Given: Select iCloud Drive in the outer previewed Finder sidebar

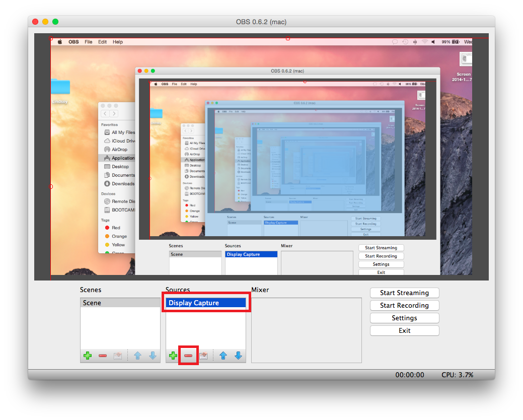Looking at the screenshot, I should pos(119,141).
